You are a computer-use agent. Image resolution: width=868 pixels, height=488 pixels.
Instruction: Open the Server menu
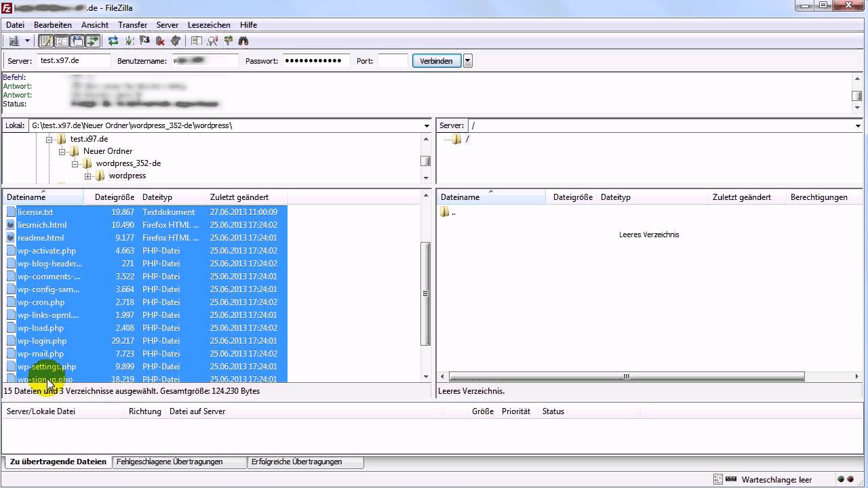click(167, 25)
